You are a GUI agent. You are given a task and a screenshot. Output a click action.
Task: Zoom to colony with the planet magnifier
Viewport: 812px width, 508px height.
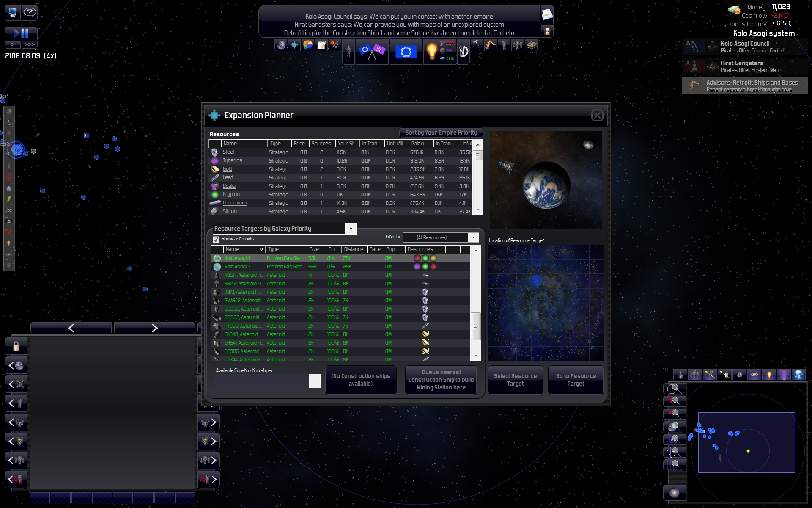[674, 426]
